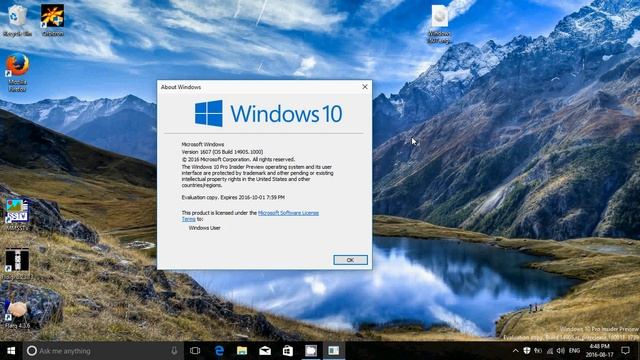Open the Mozilla Firefox desktop shortcut
640x360 pixels.
click(x=17, y=72)
